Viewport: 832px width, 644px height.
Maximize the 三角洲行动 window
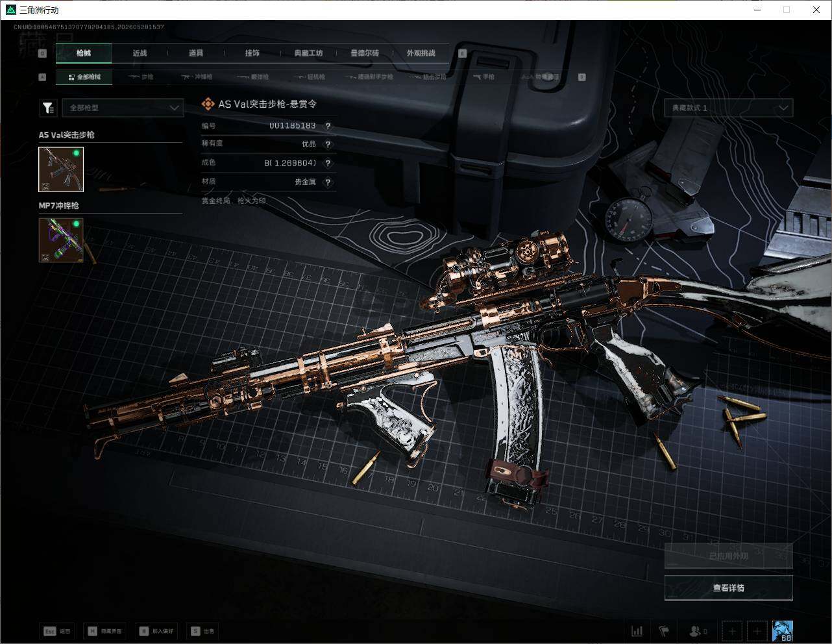[787, 10]
